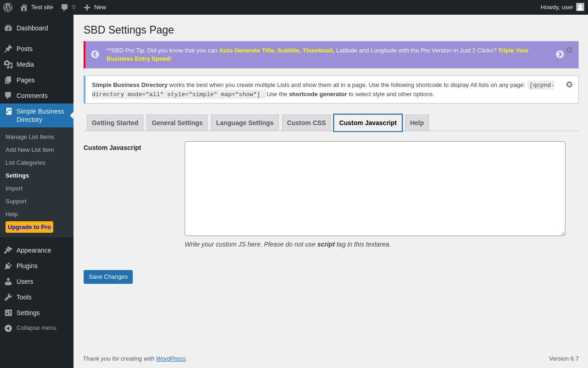Open the WordPress logo menu
588x368 pixels.
click(x=8, y=7)
